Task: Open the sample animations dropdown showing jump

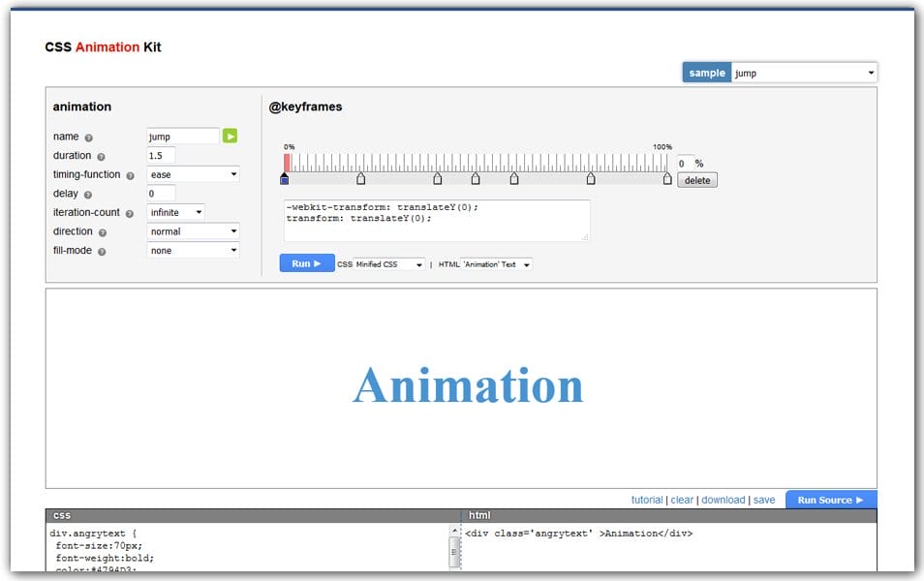Action: point(804,72)
